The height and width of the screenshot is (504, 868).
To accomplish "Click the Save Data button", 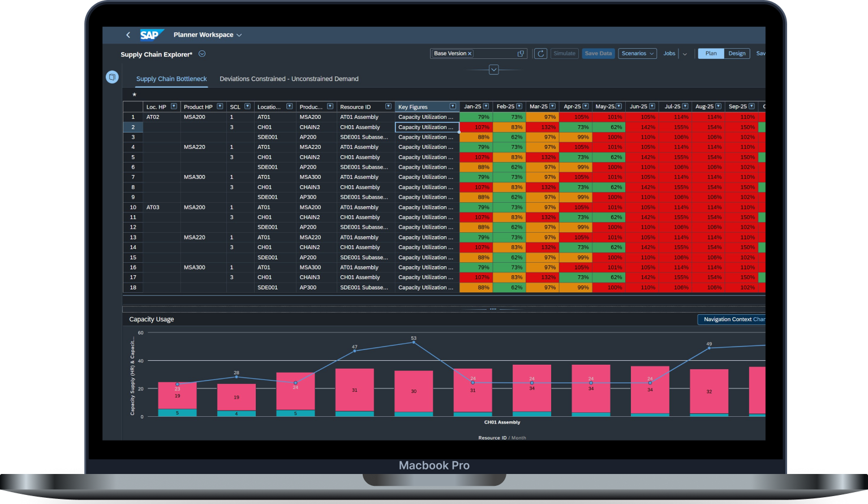I will (x=598, y=53).
